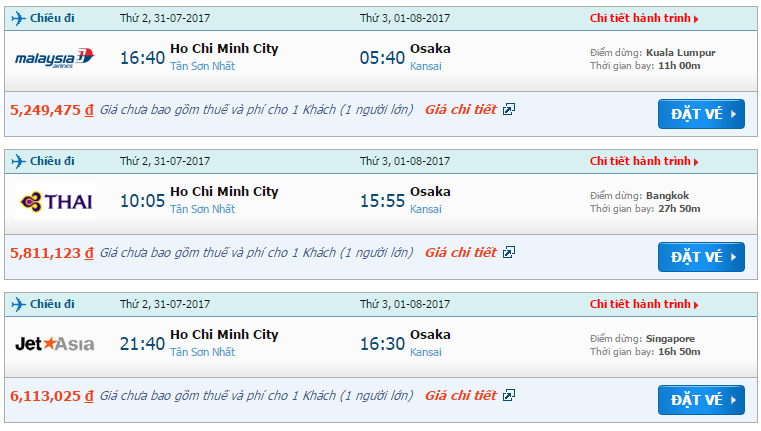Screen dimensions: 761x431
Task: Click the 5,249,475 đ price
Action: point(51,110)
